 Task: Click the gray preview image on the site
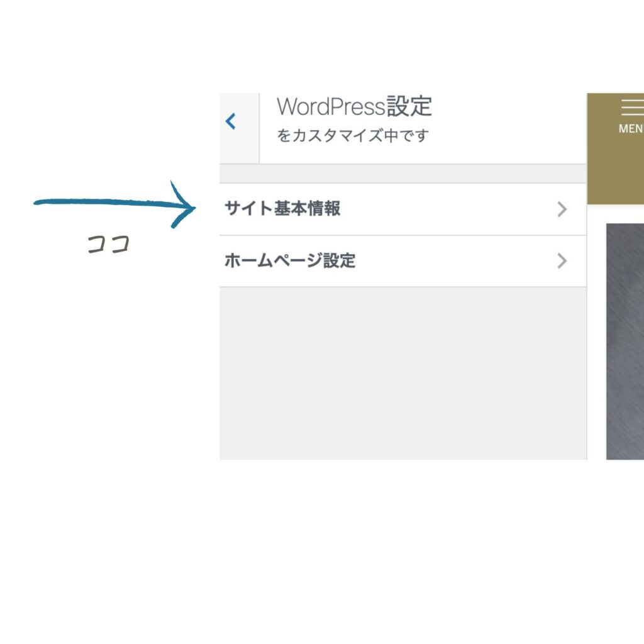coord(625,341)
